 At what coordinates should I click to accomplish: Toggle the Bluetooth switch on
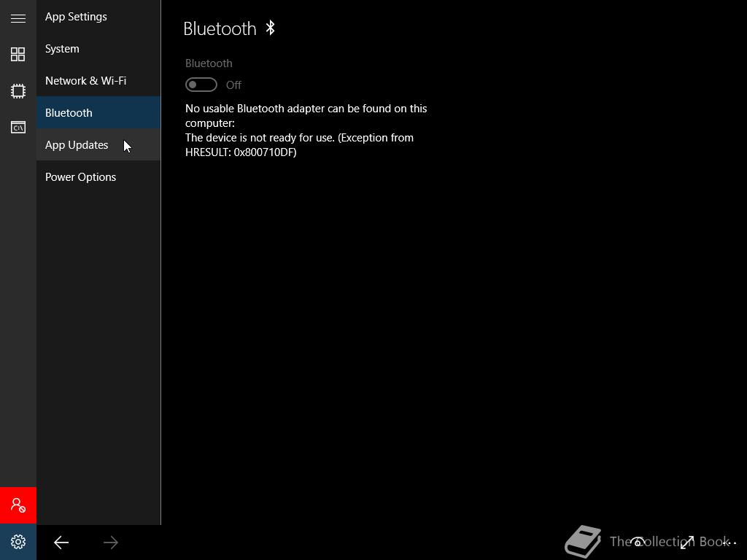(x=201, y=85)
